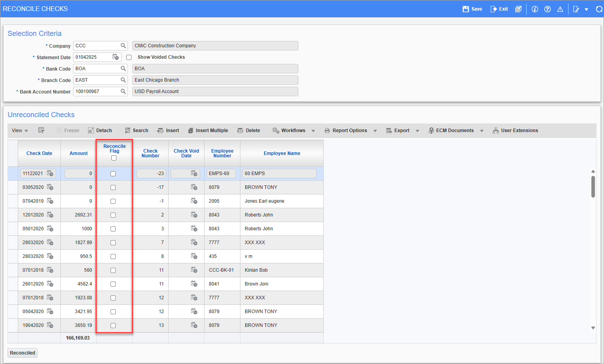Image resolution: width=604 pixels, height=364 pixels.
Task: Tick Reconcile Flag for amount 2692.31
Action: (113, 215)
